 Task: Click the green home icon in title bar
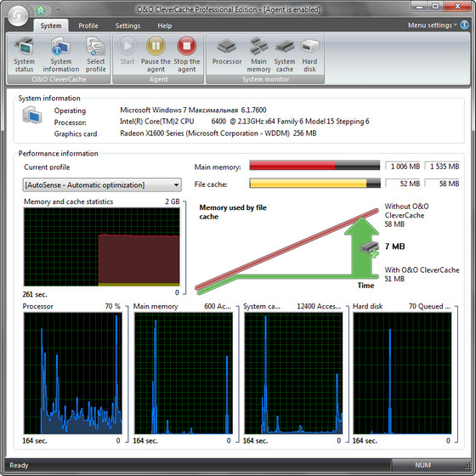tap(41, 10)
